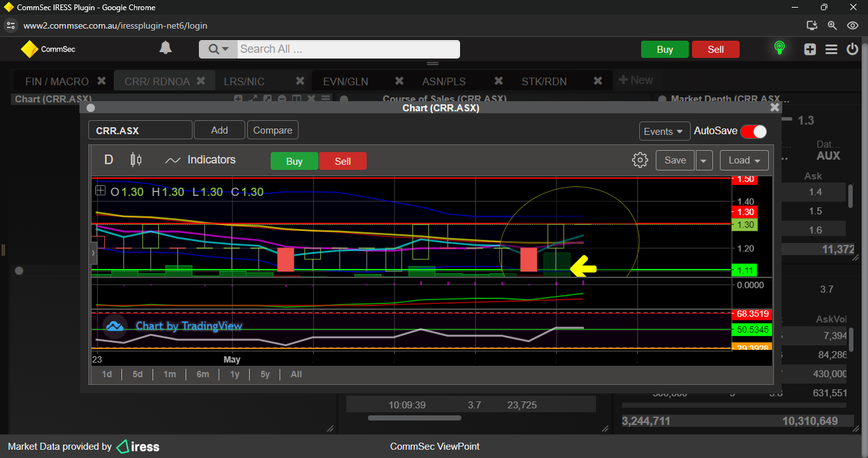
Task: Switch to the FIN / MACRO tab
Action: (x=57, y=81)
